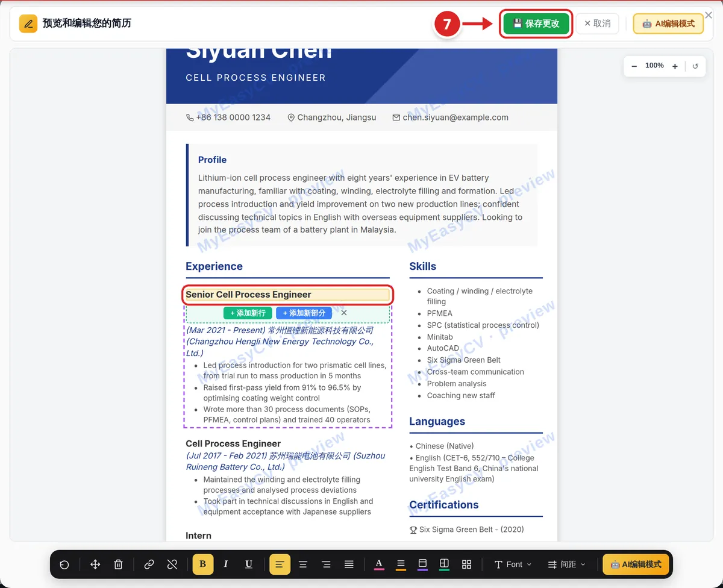Click the pencil edit icon in the header
Image resolution: width=723 pixels, height=588 pixels.
[28, 23]
